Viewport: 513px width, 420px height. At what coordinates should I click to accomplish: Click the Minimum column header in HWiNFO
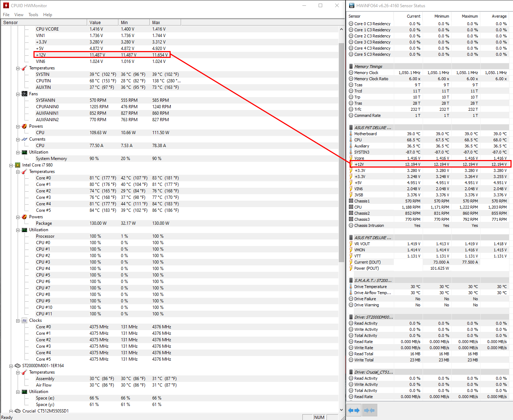tap(437, 16)
